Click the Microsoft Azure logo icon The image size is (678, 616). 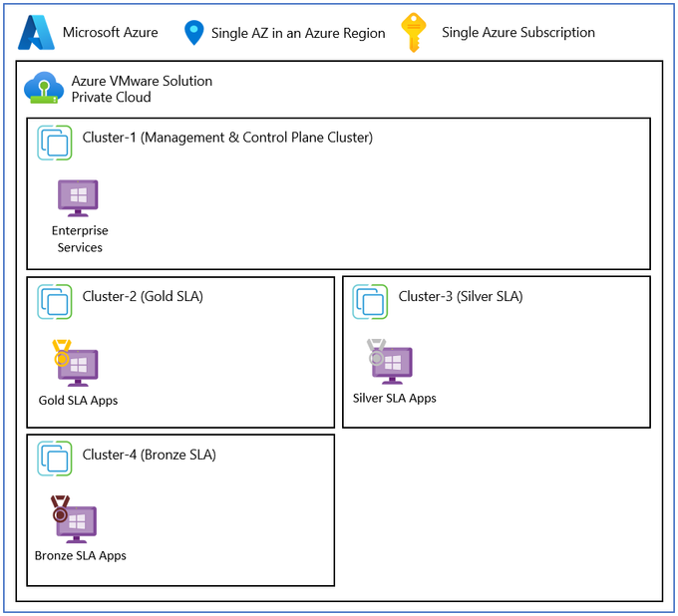pyautogui.click(x=36, y=33)
